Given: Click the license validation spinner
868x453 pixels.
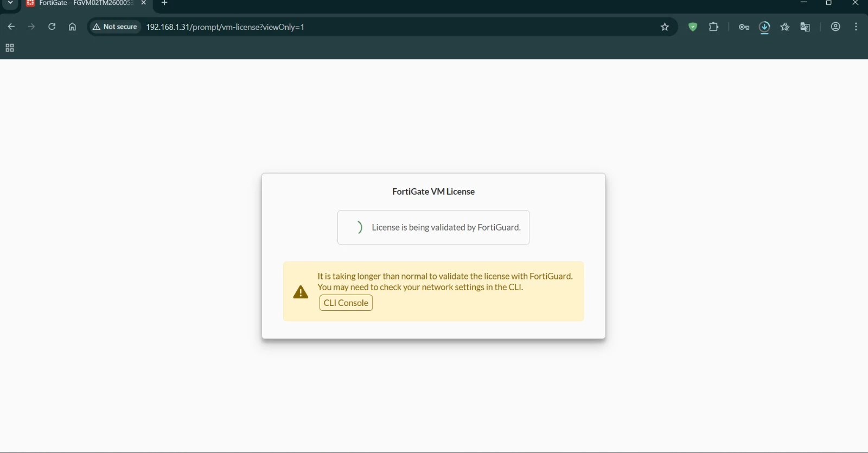Looking at the screenshot, I should click(x=359, y=227).
